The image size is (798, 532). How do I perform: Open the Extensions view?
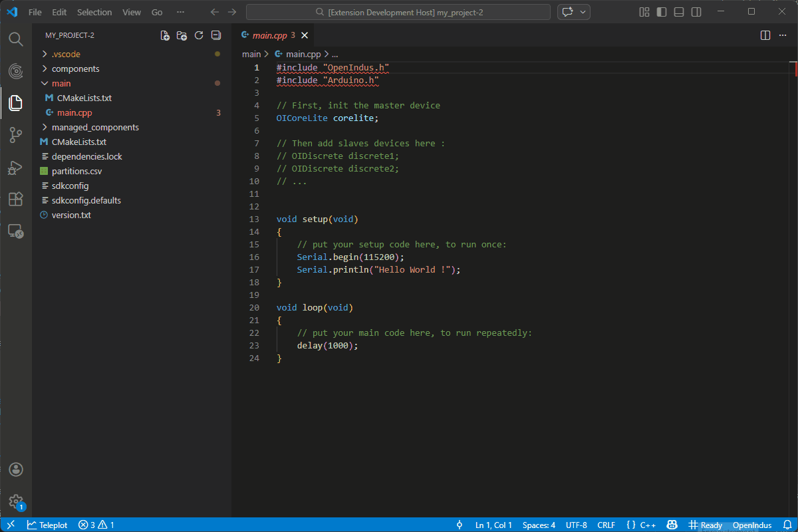16,199
